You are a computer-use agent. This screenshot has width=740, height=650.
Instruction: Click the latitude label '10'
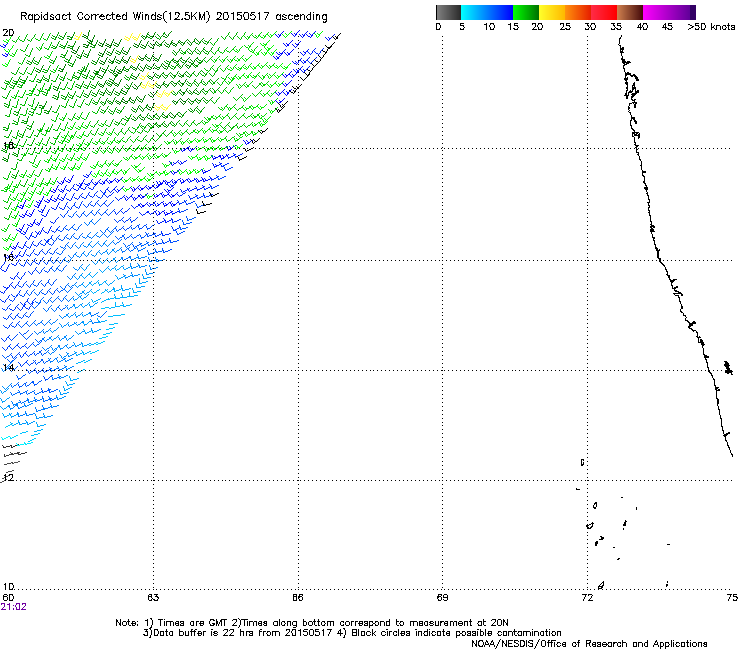point(8,586)
